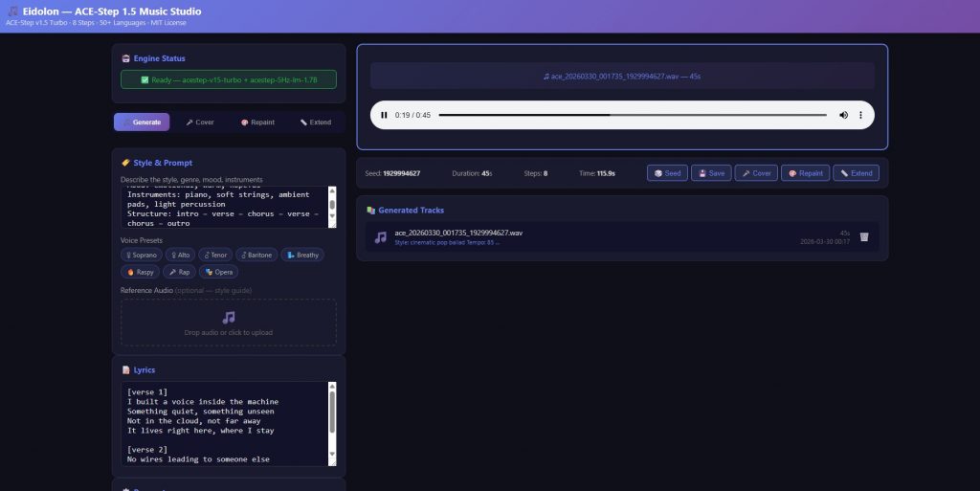Apply the Rap voice preset

coord(179,272)
